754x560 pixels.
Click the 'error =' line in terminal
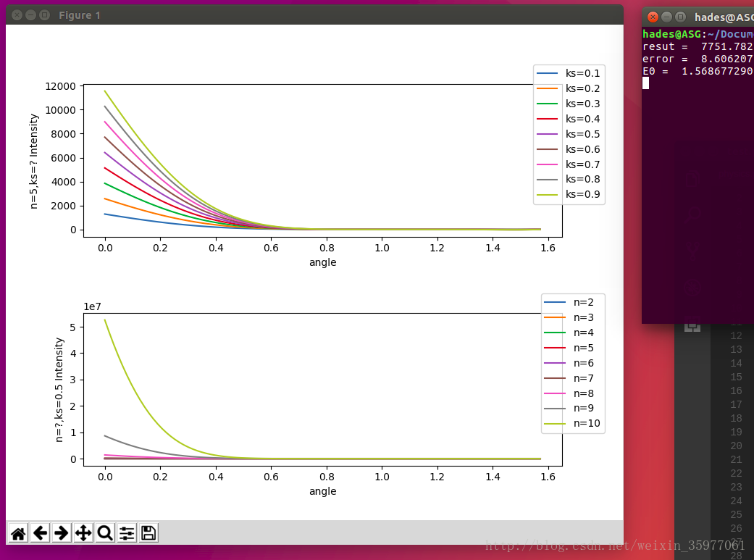click(698, 59)
